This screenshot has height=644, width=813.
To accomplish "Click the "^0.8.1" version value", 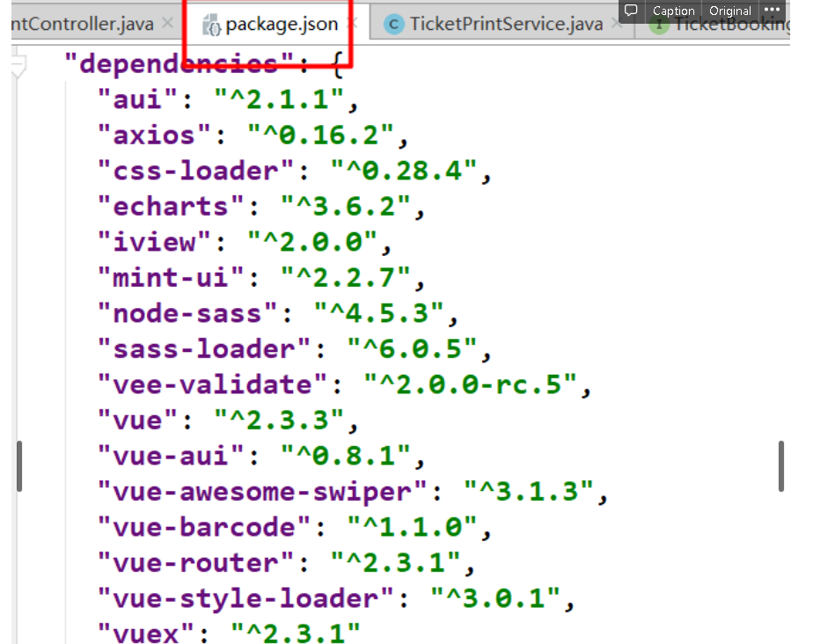I will [345, 457].
